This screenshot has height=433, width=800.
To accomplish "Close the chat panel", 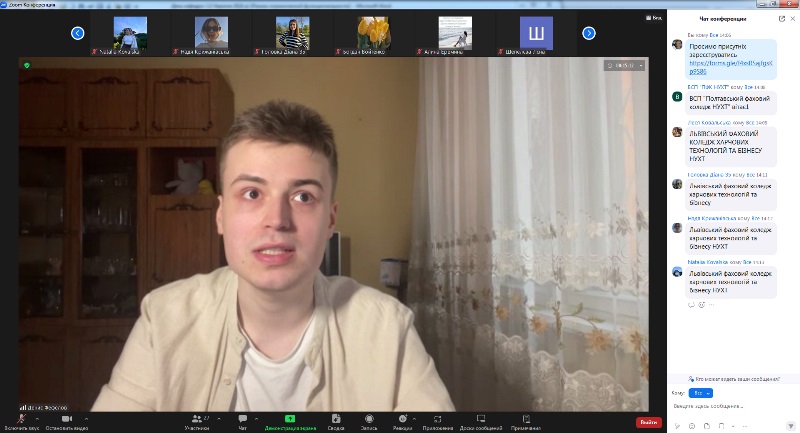I will 792,19.
